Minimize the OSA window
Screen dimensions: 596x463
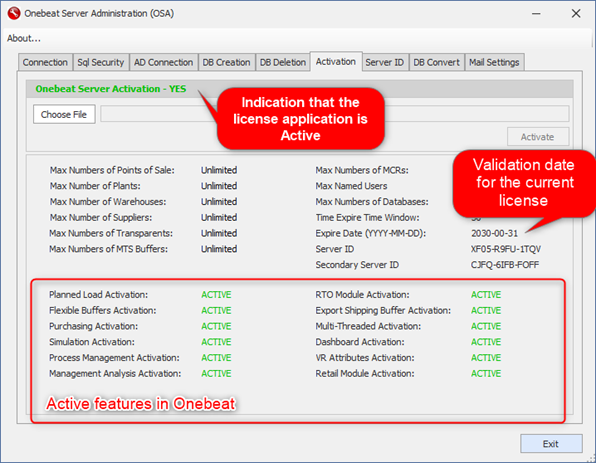point(536,14)
